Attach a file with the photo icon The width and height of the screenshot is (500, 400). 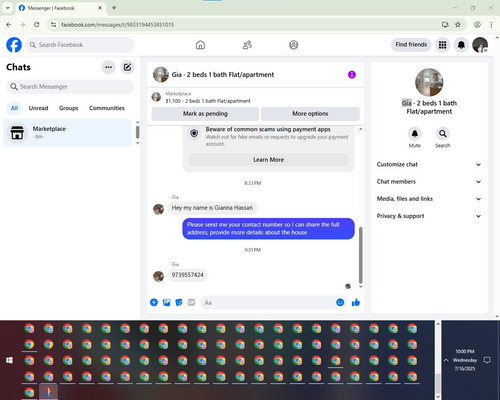[x=166, y=302]
